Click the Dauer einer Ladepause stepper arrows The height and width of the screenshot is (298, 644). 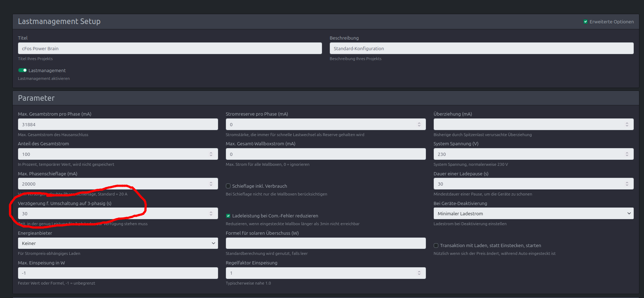[x=627, y=184]
